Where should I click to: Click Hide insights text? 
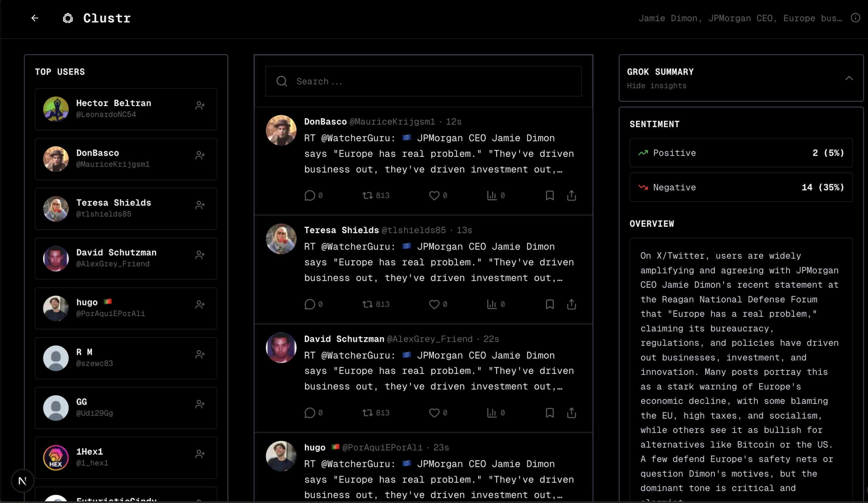657,86
